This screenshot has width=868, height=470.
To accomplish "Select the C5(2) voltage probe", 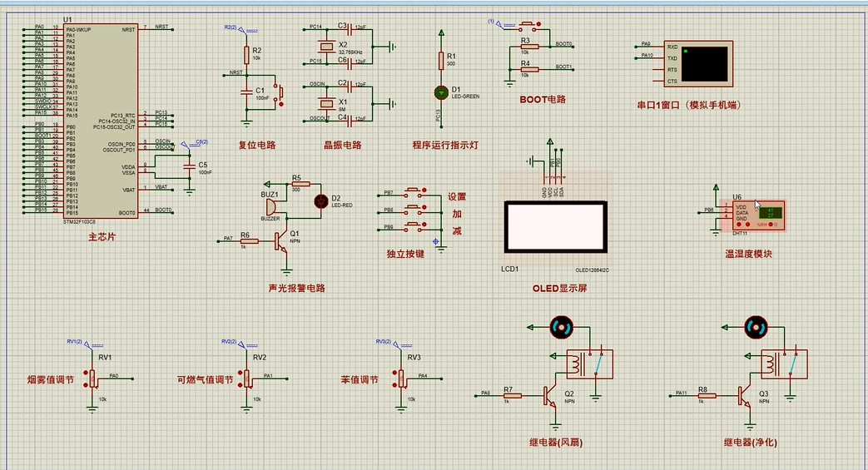I will click(194, 143).
